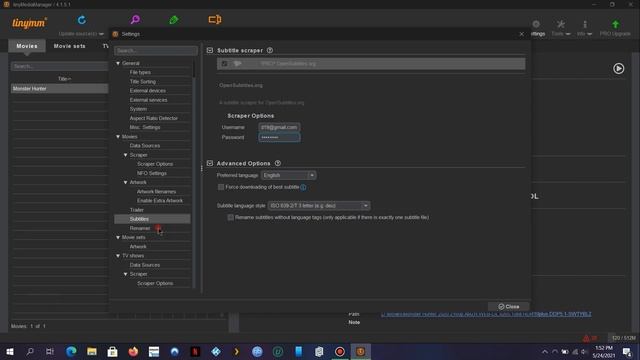The width and height of the screenshot is (640, 360).
Task: Click the movie list search field
Action: (60, 66)
